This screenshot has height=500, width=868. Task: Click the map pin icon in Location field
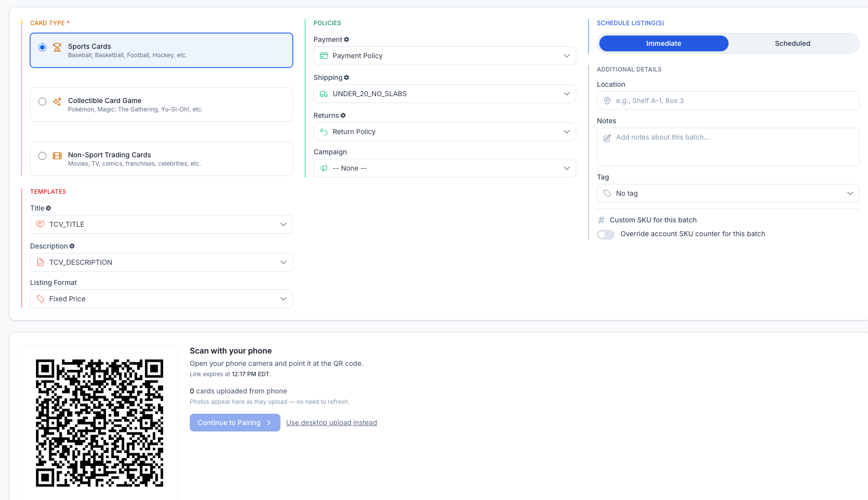(x=607, y=101)
